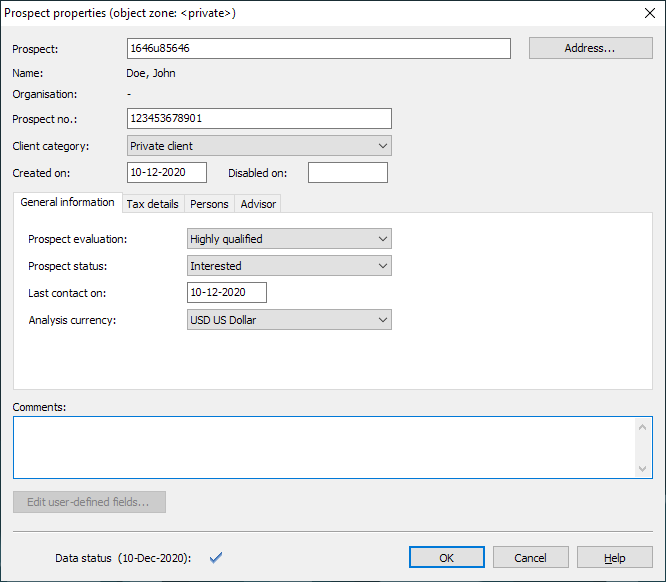The width and height of the screenshot is (666, 582).
Task: Open the Client category dropdown
Action: pos(259,146)
